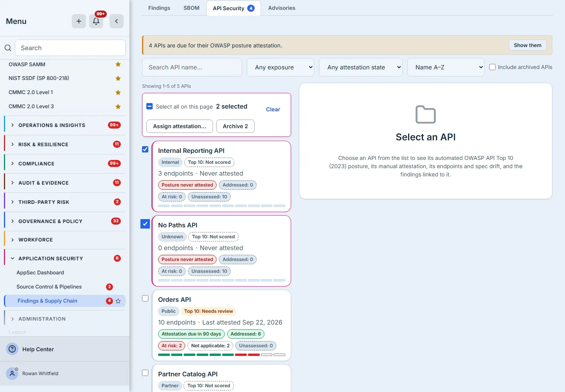Click the Help Center question mark icon
Viewport: 565px width, 392px height.
tap(13, 349)
